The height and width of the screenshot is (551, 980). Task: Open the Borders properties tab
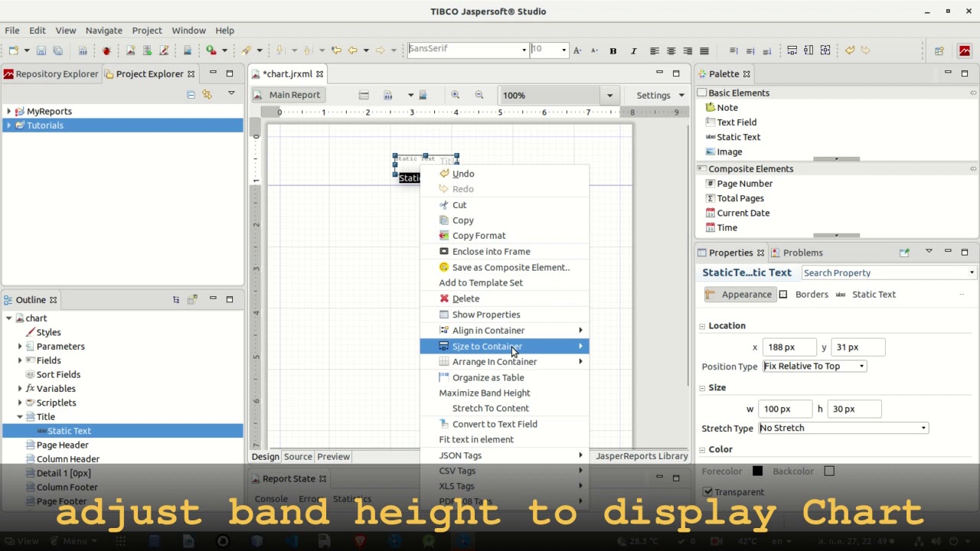tap(805, 295)
